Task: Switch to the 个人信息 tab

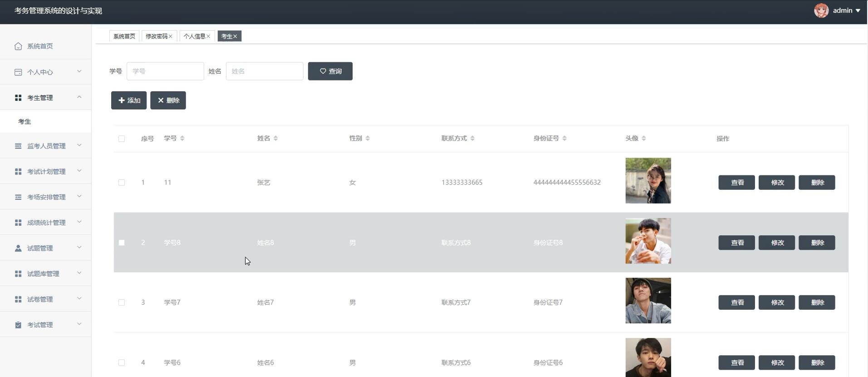Action: pyautogui.click(x=194, y=36)
